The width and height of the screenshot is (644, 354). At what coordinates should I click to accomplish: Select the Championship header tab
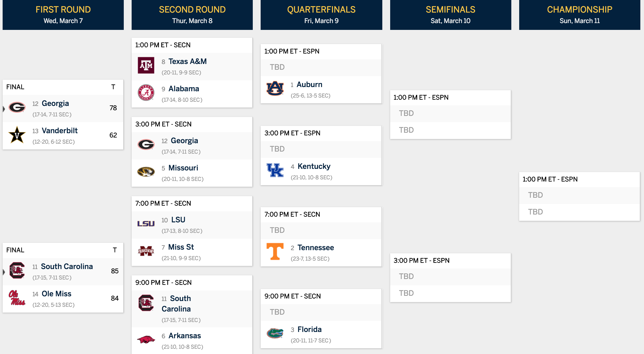point(579,15)
